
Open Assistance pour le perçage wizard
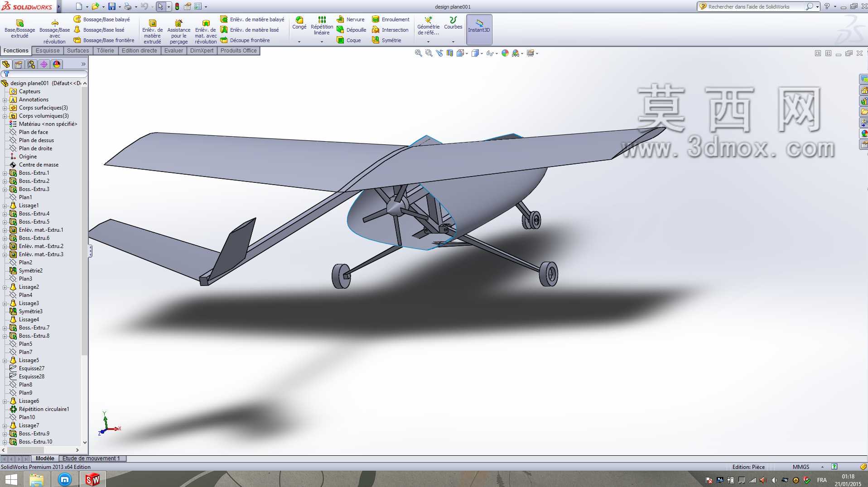179,32
